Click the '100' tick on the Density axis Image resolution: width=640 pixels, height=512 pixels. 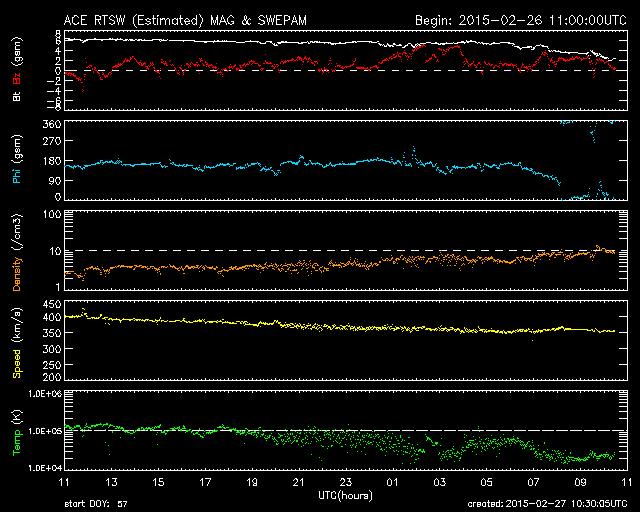pyautogui.click(x=52, y=214)
